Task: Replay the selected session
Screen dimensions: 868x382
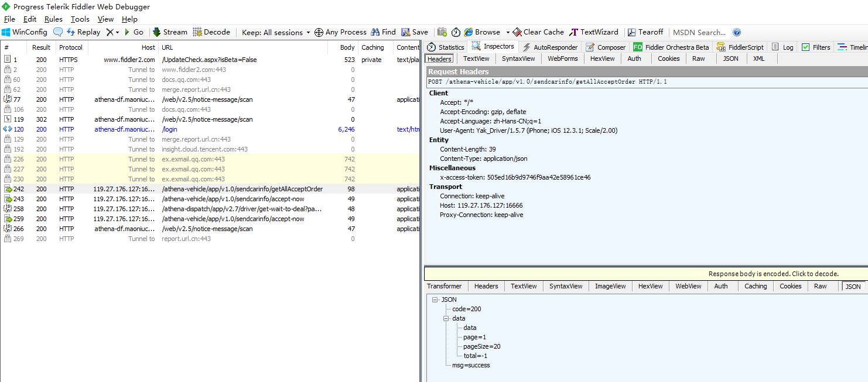Action: click(84, 32)
